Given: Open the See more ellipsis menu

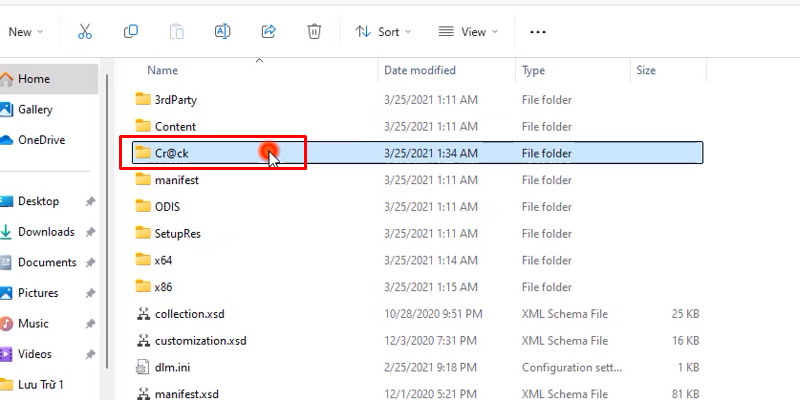Looking at the screenshot, I should coord(537,32).
